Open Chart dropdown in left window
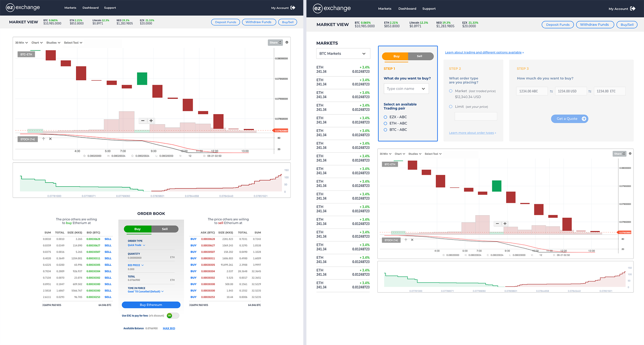Image resolution: width=644 pixels, height=345 pixels. [37, 43]
